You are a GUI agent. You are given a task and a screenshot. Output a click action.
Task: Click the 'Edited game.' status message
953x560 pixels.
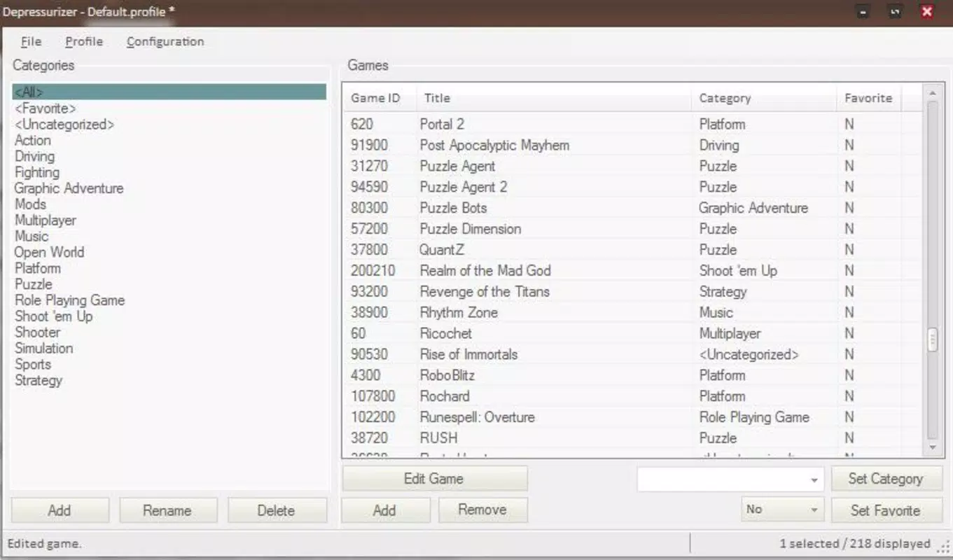point(45,543)
